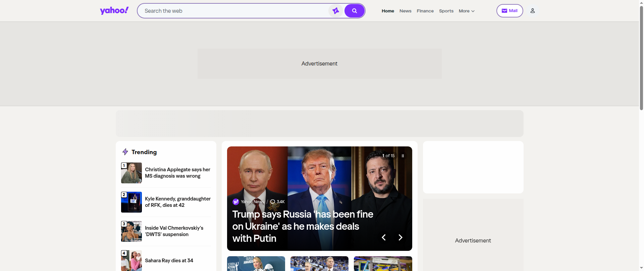
Task: Read Christina Applegate MS diagnosis story
Action: [177, 173]
